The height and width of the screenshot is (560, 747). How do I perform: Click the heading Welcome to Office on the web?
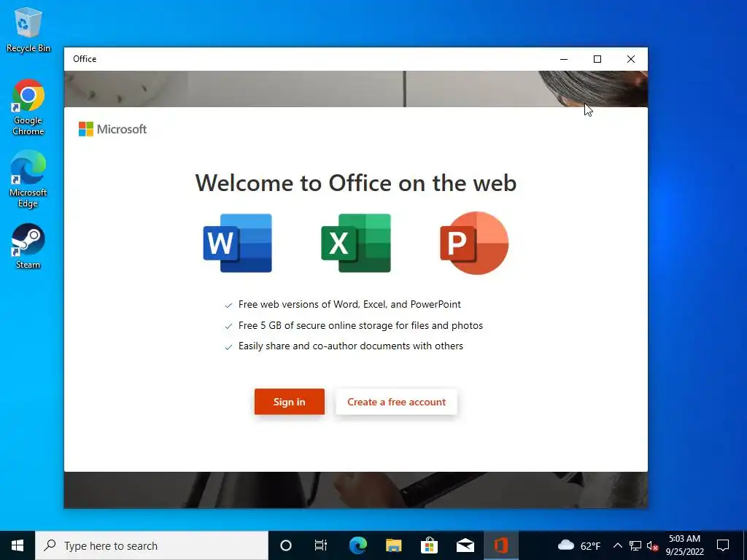356,183
